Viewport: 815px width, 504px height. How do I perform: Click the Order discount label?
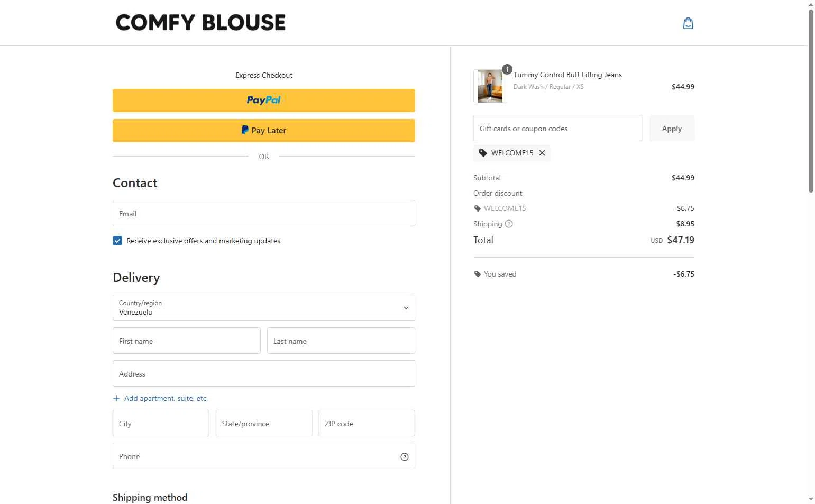click(x=498, y=193)
